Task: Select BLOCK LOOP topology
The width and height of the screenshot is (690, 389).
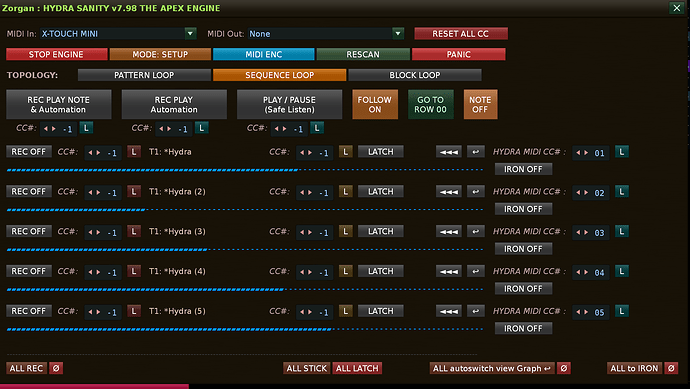Action: (415, 75)
